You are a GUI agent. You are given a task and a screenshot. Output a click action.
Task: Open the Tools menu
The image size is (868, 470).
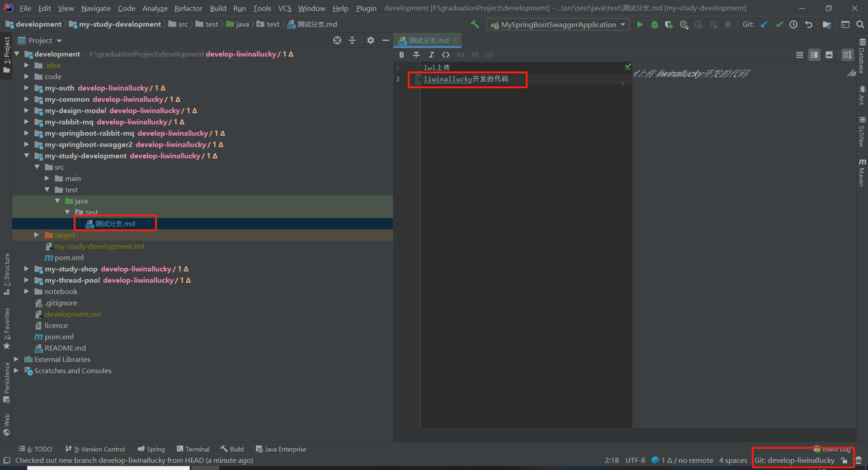pos(262,8)
